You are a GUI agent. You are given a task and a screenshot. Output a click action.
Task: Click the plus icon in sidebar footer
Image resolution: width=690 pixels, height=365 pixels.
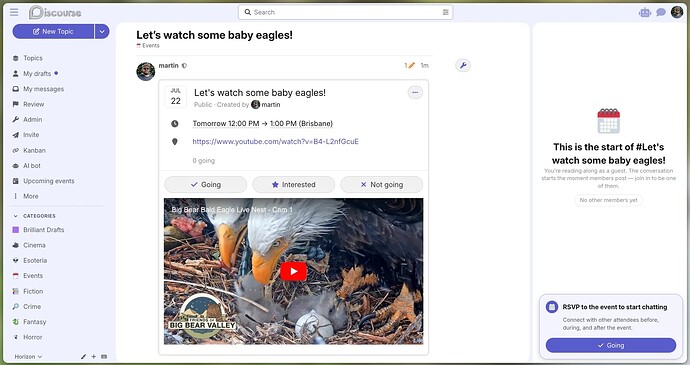tap(94, 357)
